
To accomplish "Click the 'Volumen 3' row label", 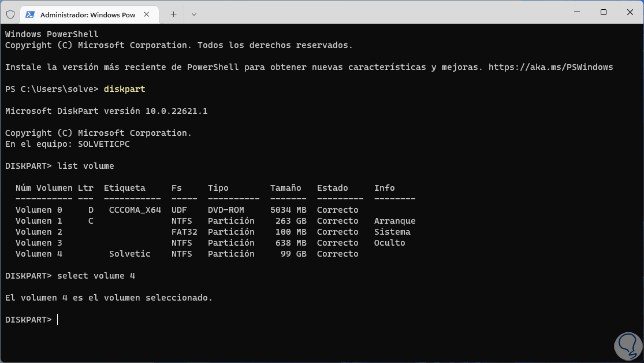I will pos(39,243).
